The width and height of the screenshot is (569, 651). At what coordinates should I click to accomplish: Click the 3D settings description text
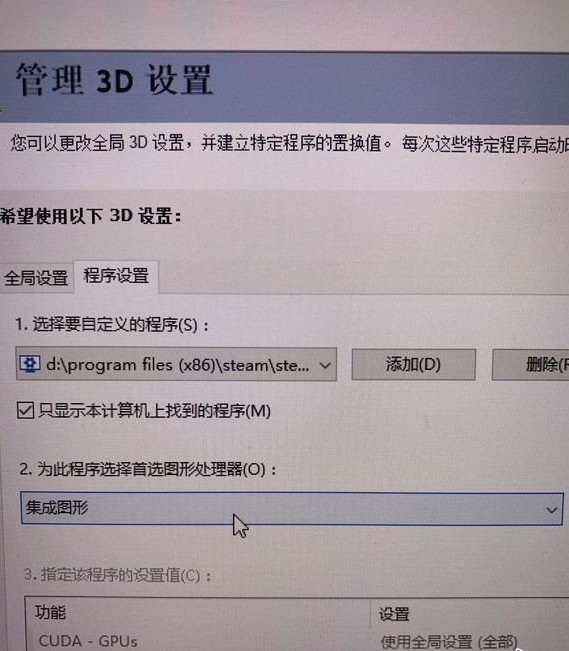tap(289, 144)
